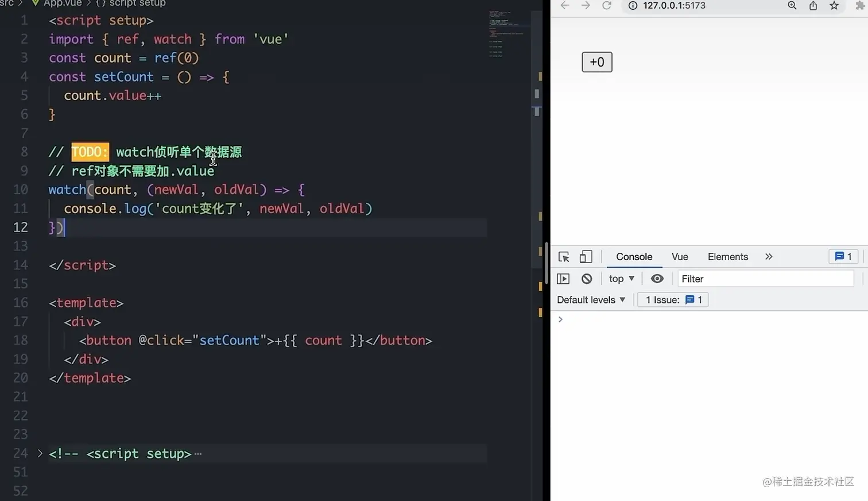This screenshot has height=501, width=868.
Task: Switch to the Elements tab
Action: pos(728,257)
